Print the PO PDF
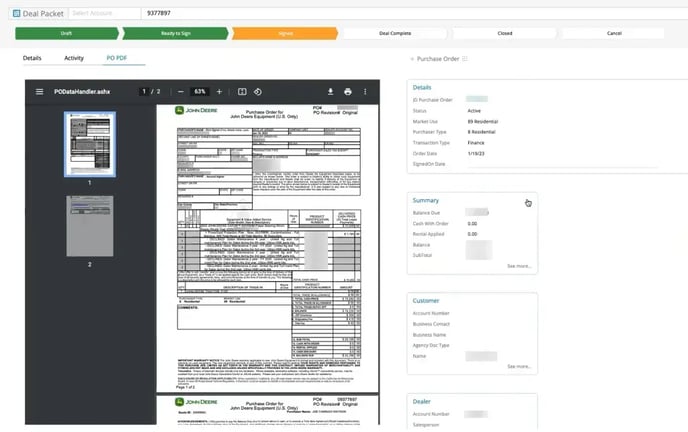688x432 pixels. (348, 92)
